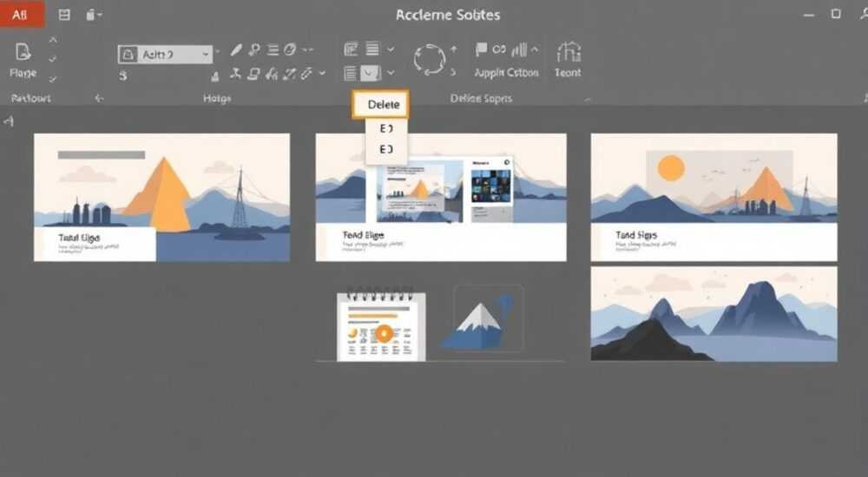Screen dimensions: 868x477
Task: Click the chain link icon
Action: [499, 49]
